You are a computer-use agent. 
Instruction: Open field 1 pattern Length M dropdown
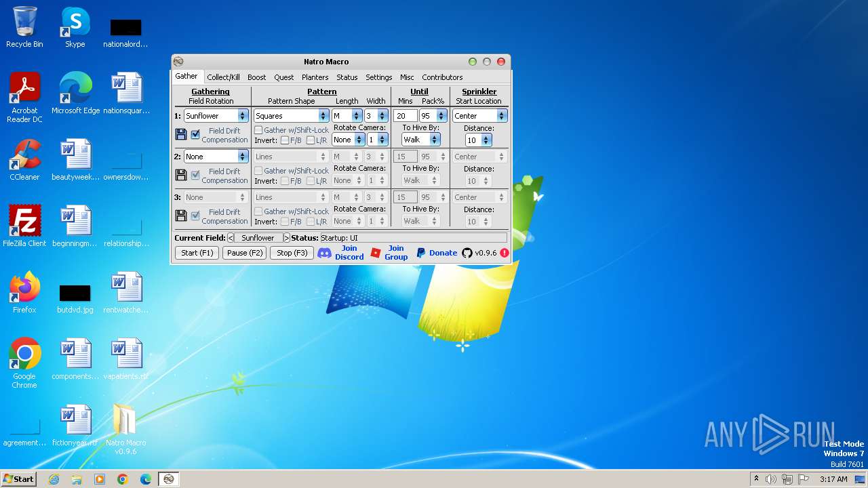347,116
